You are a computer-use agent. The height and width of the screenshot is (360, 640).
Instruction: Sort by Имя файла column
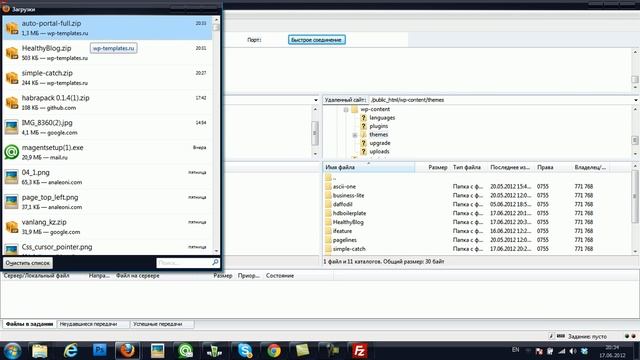[x=369, y=167]
